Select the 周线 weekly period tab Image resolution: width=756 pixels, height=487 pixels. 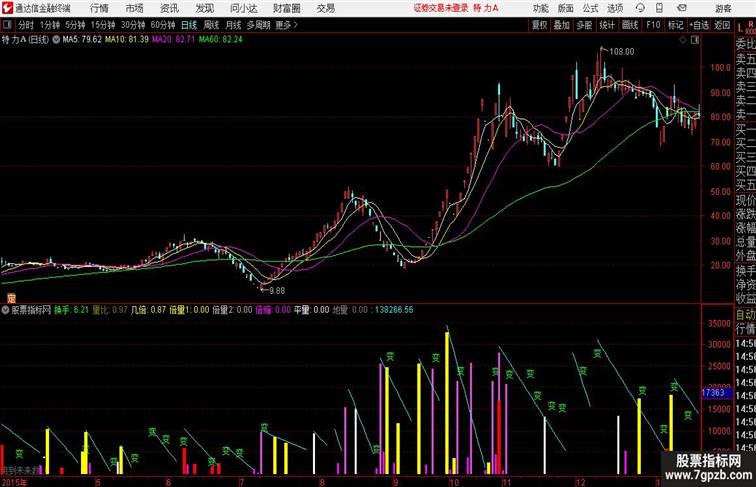[x=211, y=25]
